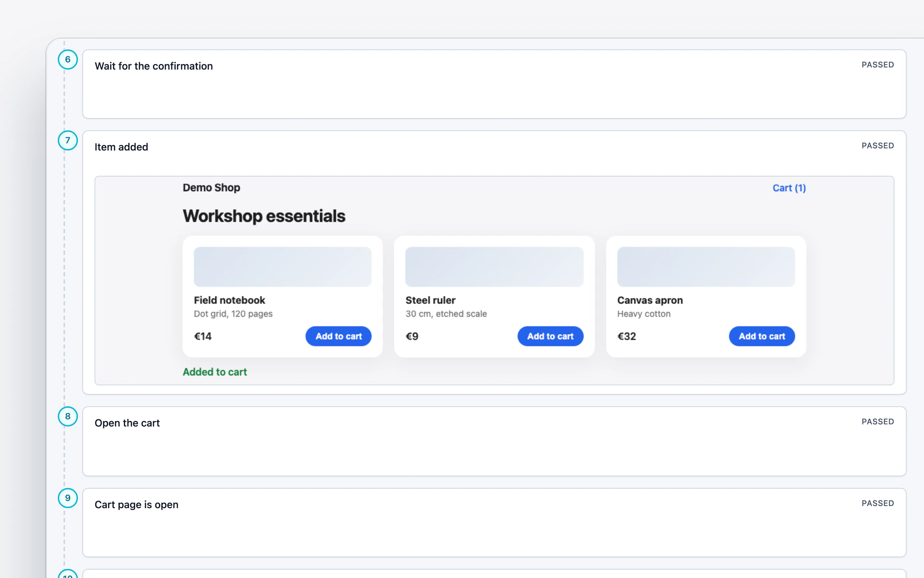Click the Field notebook product name
This screenshot has width=924, height=578.
(x=230, y=300)
